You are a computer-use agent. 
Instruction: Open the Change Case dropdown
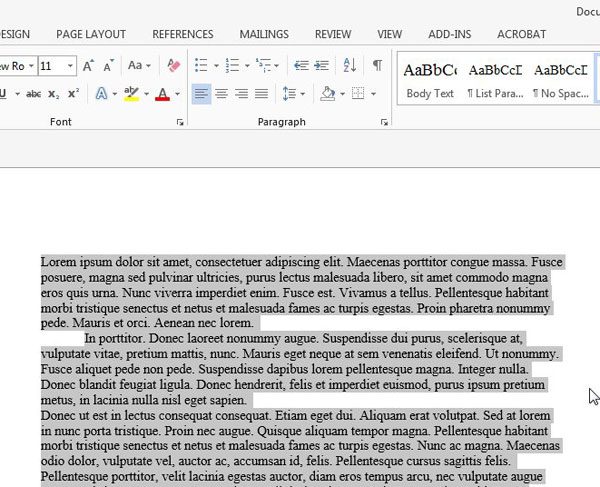[x=138, y=66]
